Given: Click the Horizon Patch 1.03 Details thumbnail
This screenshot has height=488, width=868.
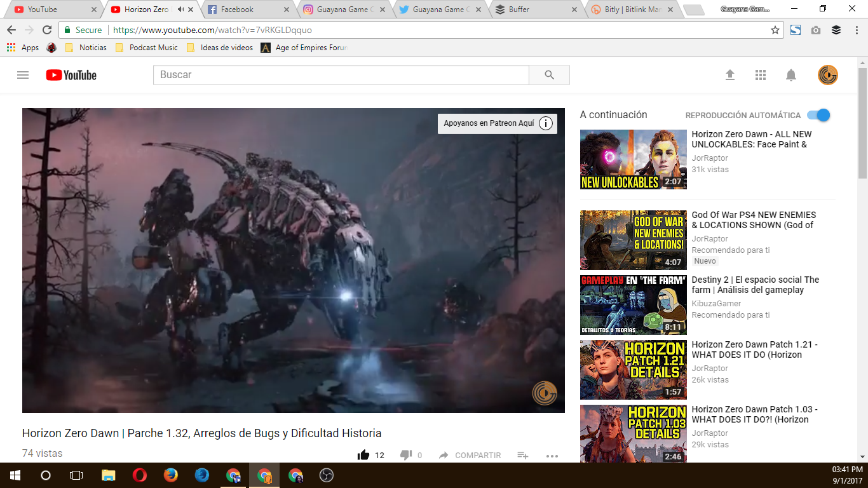Looking at the screenshot, I should click(634, 433).
